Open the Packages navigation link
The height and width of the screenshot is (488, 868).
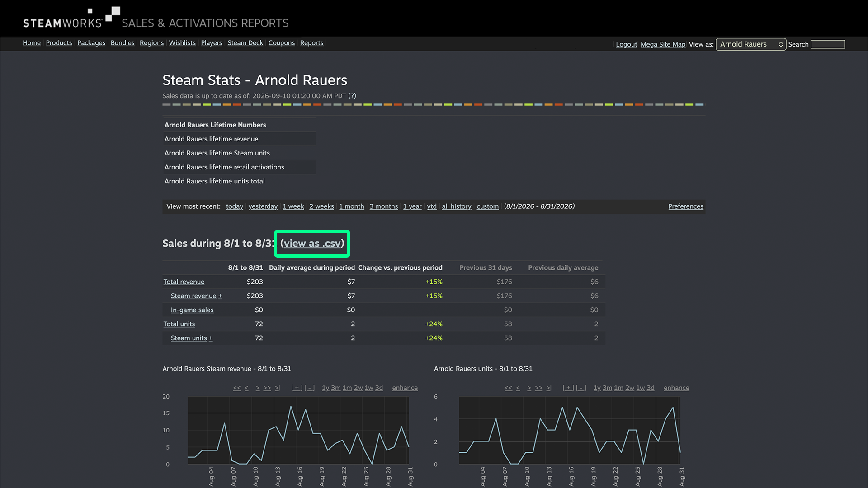(91, 43)
